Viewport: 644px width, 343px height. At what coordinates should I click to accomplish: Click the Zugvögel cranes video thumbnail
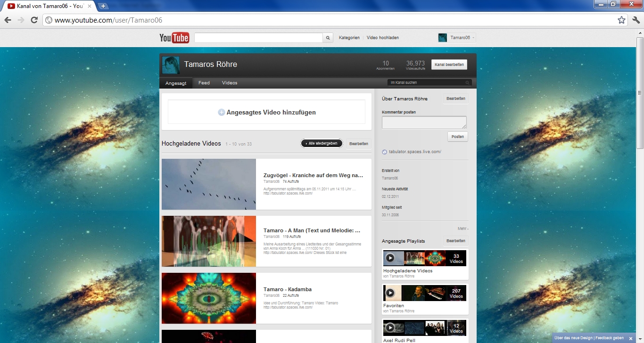point(209,184)
